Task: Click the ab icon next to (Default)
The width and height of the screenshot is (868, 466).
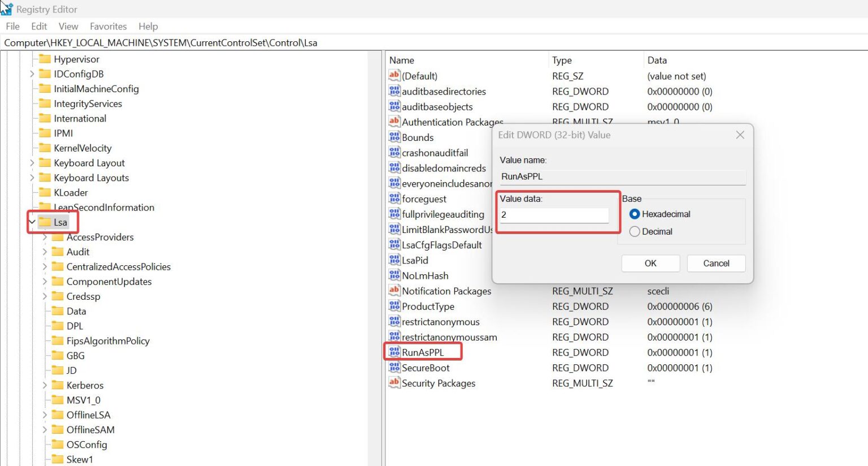Action: coord(394,75)
